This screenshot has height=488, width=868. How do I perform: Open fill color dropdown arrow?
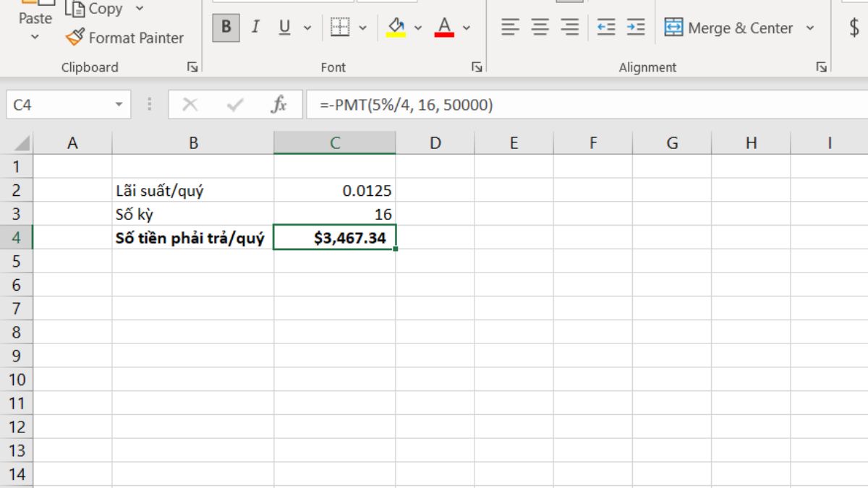coord(418,28)
